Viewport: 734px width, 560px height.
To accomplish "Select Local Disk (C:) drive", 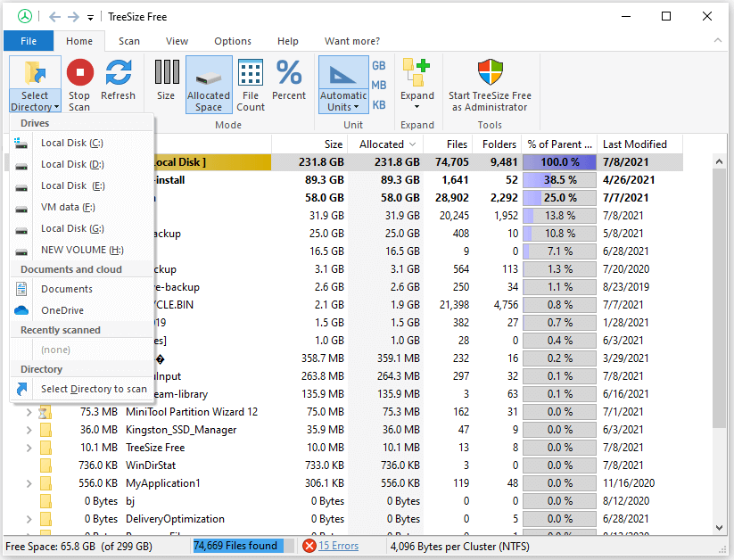I will [x=82, y=143].
